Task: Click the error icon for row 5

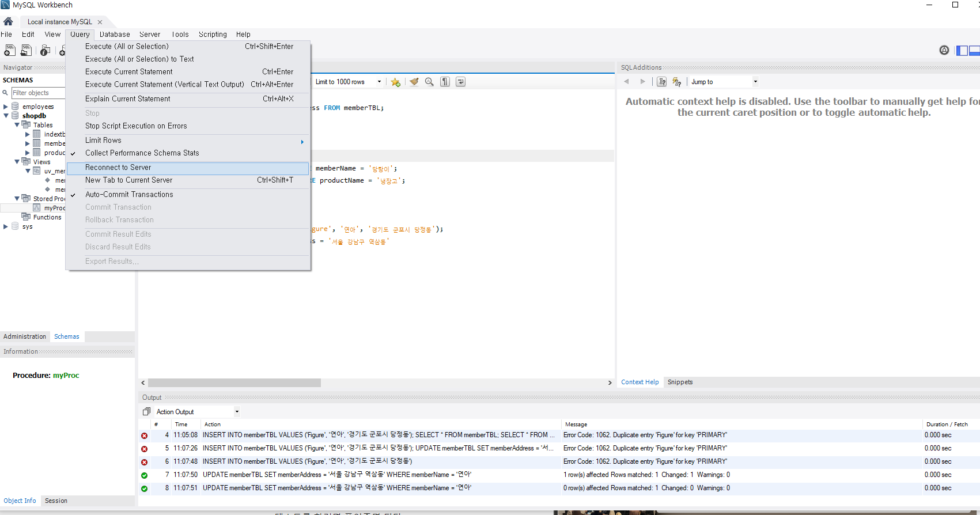Action: coord(144,449)
